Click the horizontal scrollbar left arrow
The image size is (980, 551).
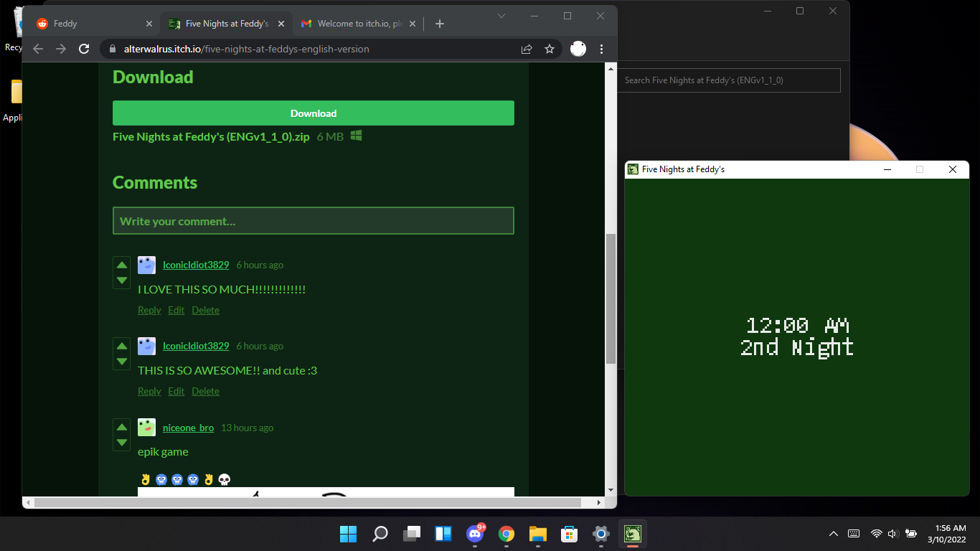(27, 502)
